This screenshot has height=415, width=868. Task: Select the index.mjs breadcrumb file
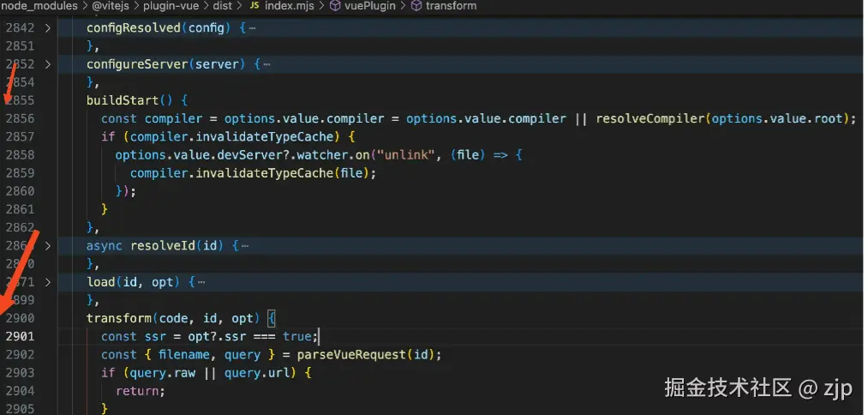(289, 6)
